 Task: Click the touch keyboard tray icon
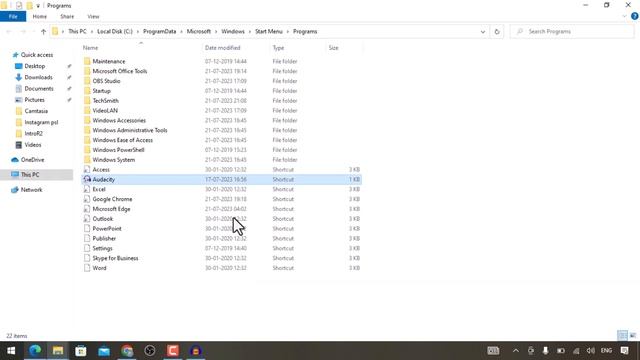(493, 351)
